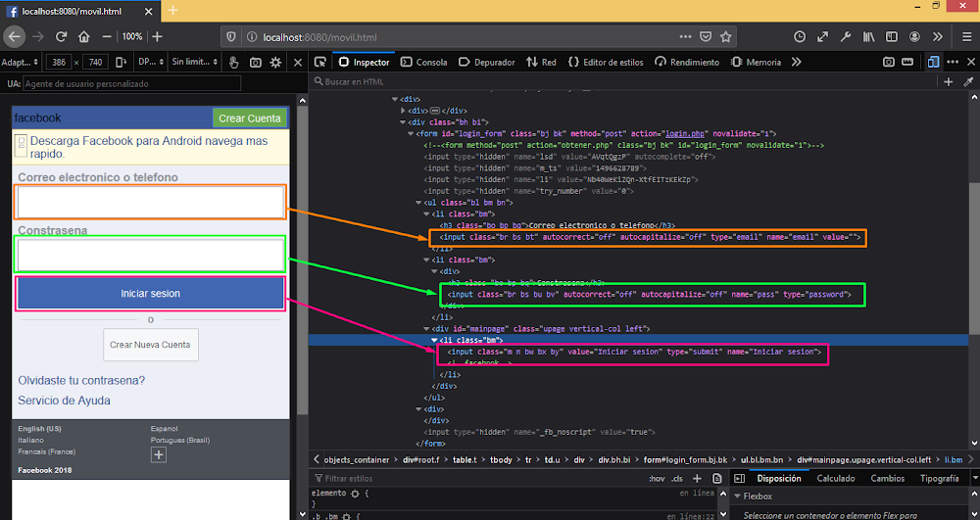Open the Calculado tab
980x520 pixels.
click(x=835, y=478)
